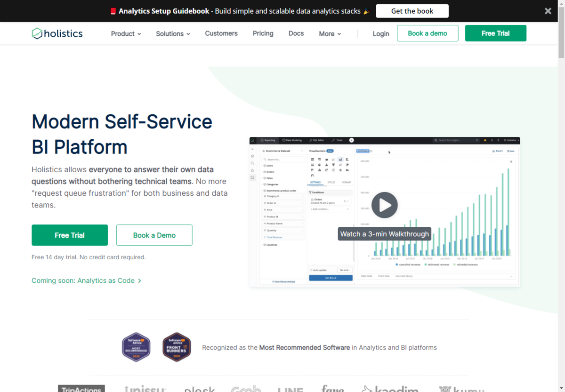Viewport: 565px width, 392px height.
Task: Expand the Product dropdown menu
Action: pyautogui.click(x=126, y=34)
